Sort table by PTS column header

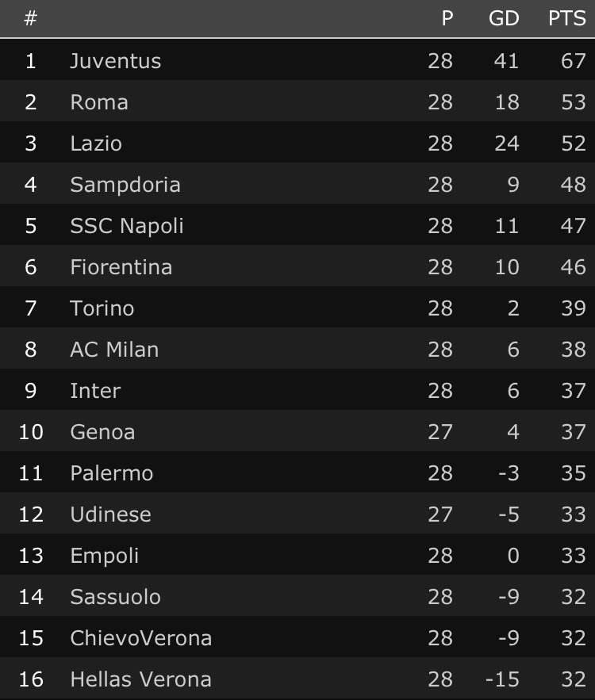click(566, 18)
